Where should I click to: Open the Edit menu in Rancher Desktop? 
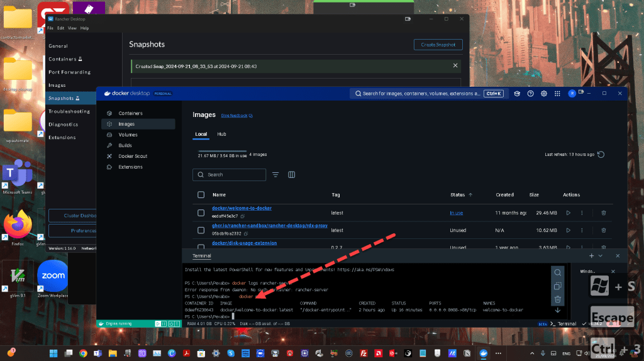(60, 28)
